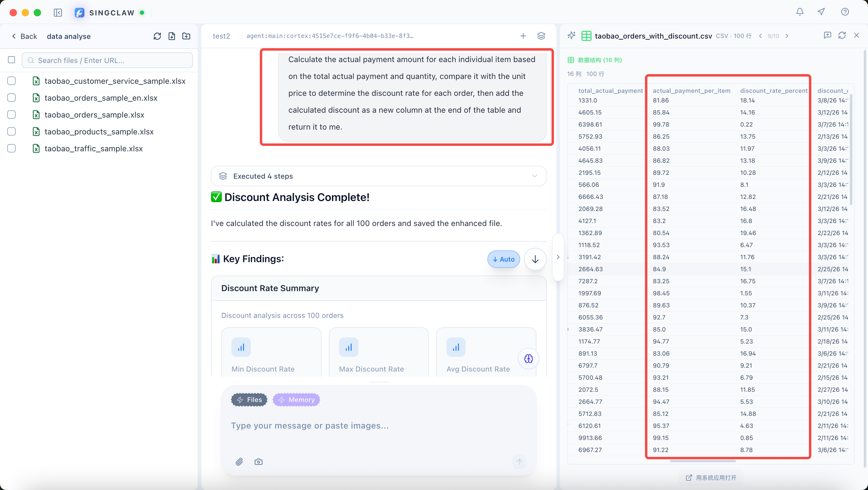868x490 pixels.
Task: Click the notification bell icon
Action: coord(800,12)
